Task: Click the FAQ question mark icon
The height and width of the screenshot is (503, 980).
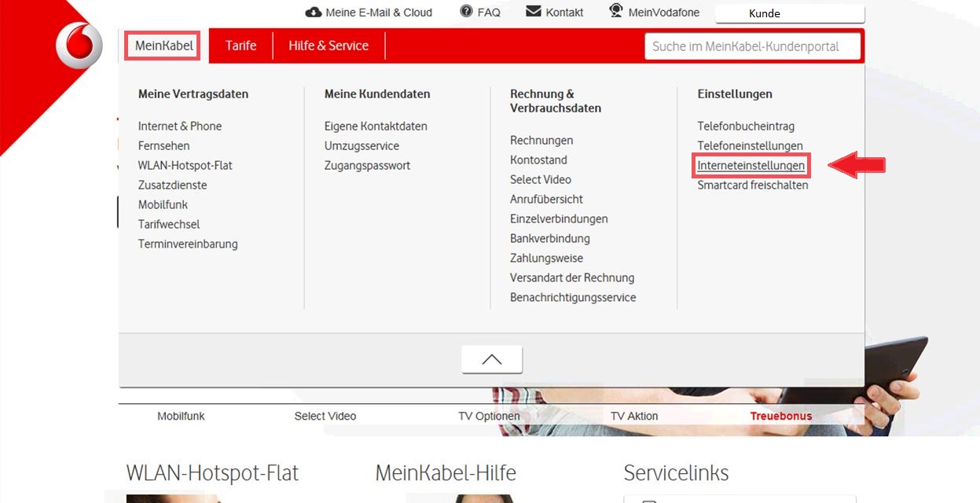Action: [467, 11]
